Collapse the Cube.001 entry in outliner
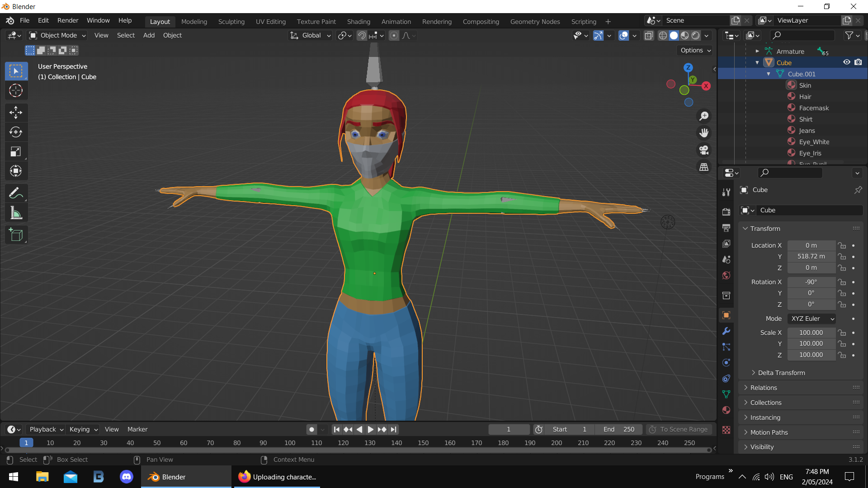This screenshot has width=868, height=488. [769, 74]
